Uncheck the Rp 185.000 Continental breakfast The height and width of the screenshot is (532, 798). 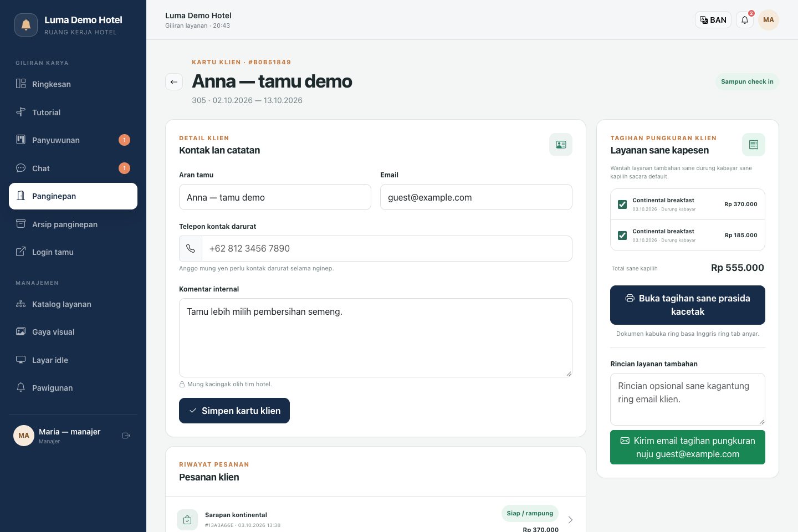(x=622, y=236)
